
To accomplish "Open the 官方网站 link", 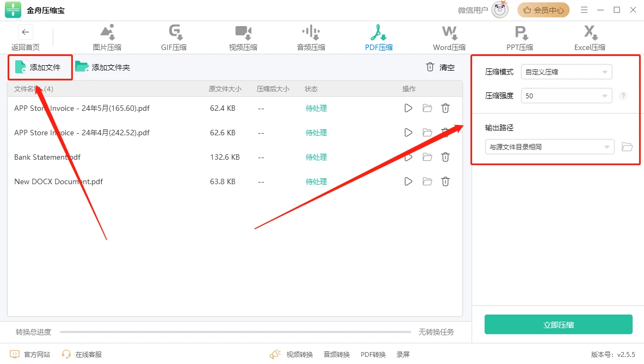I will (30, 354).
